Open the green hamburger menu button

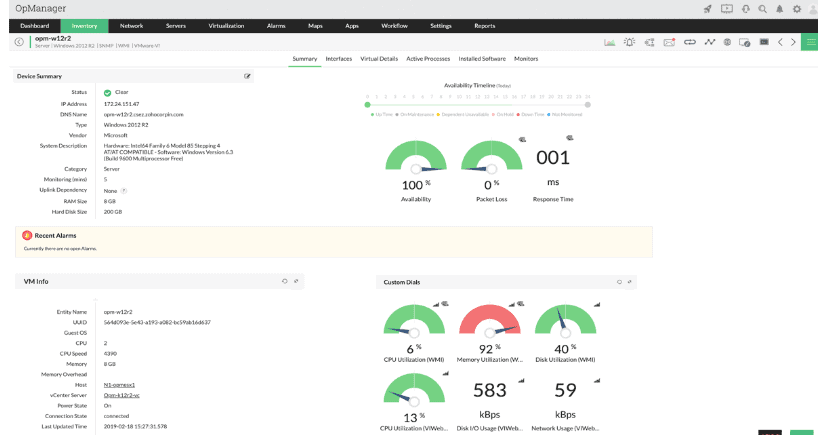click(x=810, y=42)
